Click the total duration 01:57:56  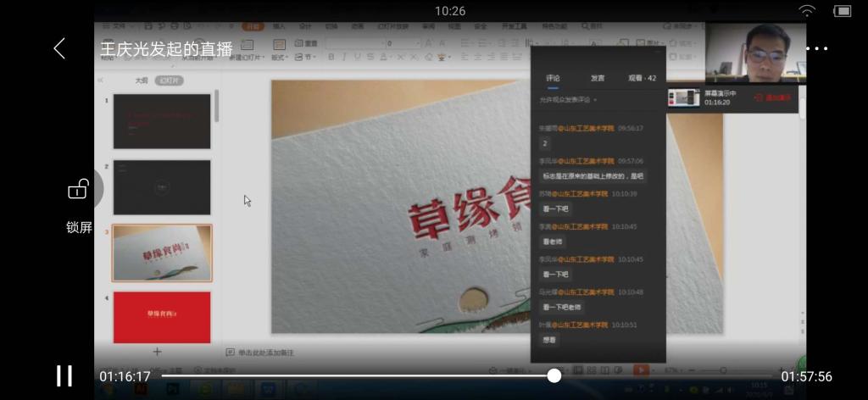(807, 377)
